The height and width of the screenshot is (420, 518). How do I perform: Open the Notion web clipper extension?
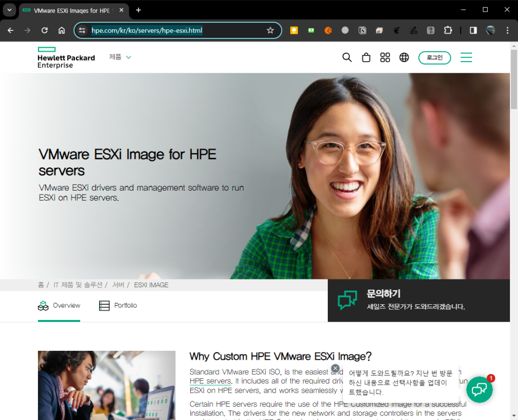tap(362, 30)
